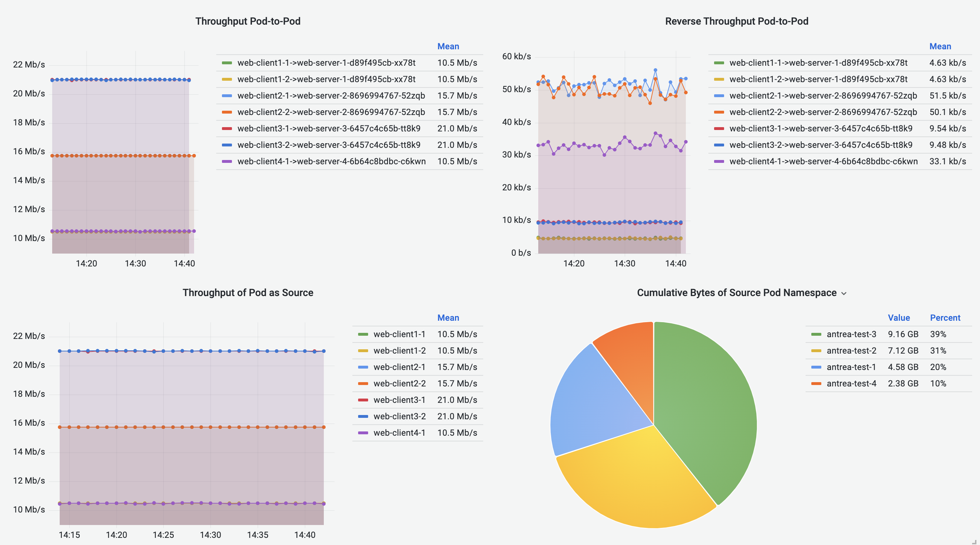Toggle web-client1-1->web-server-1 series in Reverse Throughput legend
This screenshot has height=545, width=980.
click(x=818, y=63)
